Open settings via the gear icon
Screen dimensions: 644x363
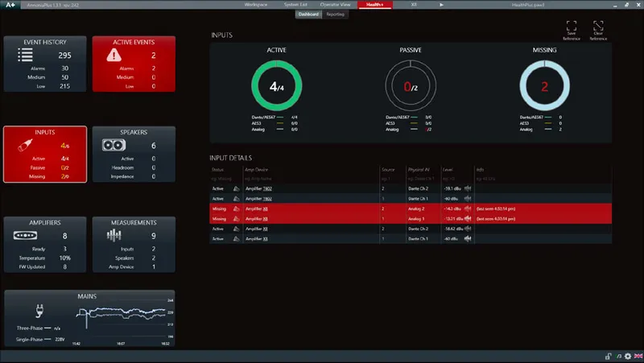pyautogui.click(x=628, y=356)
